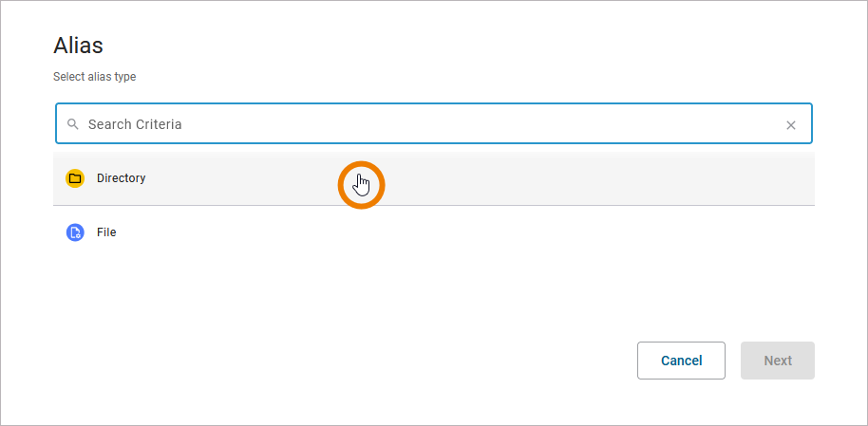The width and height of the screenshot is (868, 426).
Task: Click the 'Select alias type' subtitle
Action: pos(102,77)
